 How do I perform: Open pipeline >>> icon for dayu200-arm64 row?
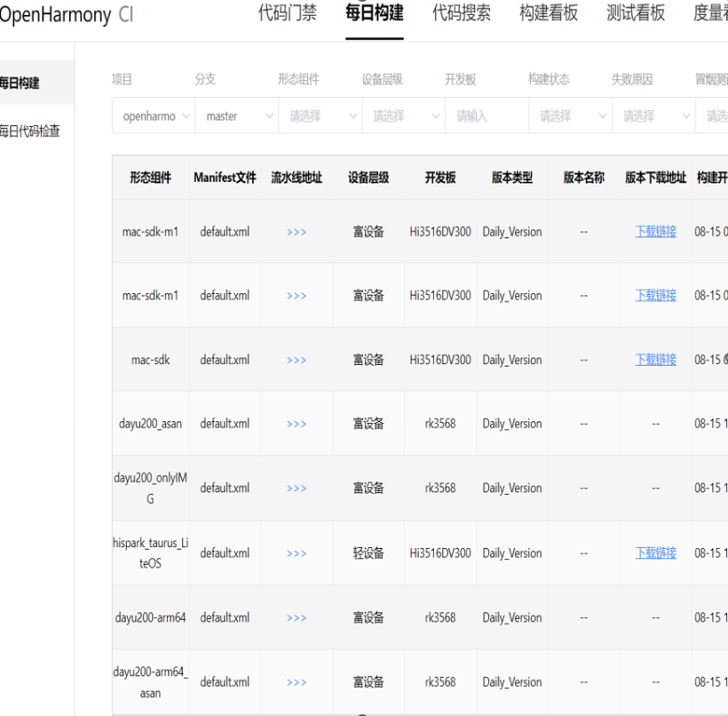pos(297,617)
